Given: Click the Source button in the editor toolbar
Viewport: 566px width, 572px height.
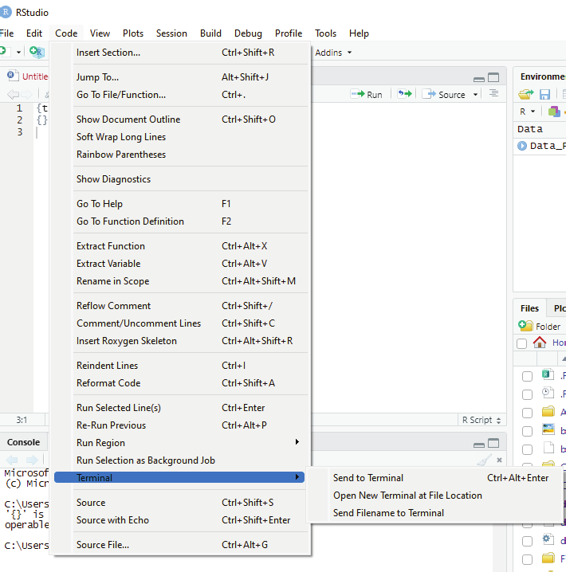Looking at the screenshot, I should (444, 94).
